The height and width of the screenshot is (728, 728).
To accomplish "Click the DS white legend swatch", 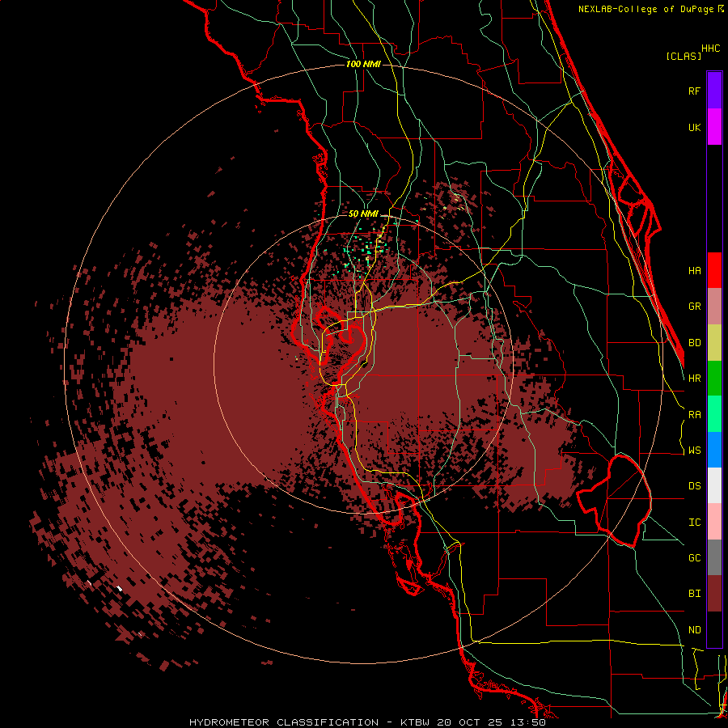I will 714,485.
